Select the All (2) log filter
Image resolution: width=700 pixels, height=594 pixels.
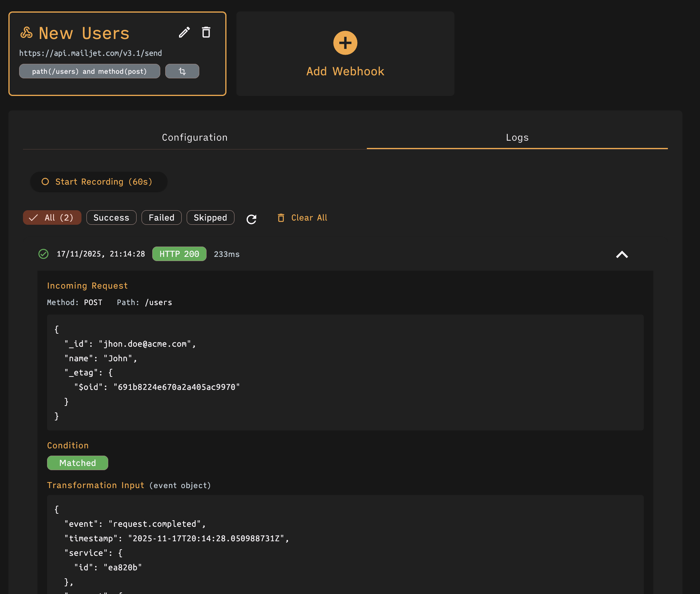52,217
